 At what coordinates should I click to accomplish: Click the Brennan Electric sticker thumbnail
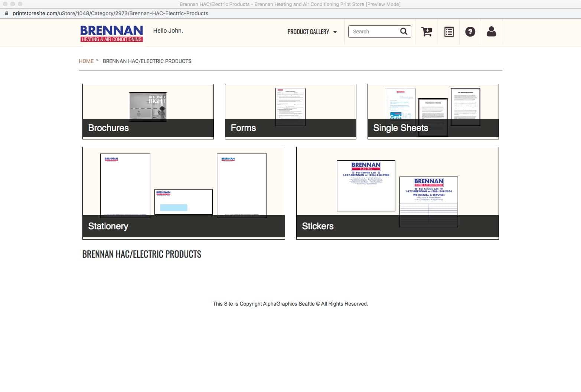(x=366, y=186)
